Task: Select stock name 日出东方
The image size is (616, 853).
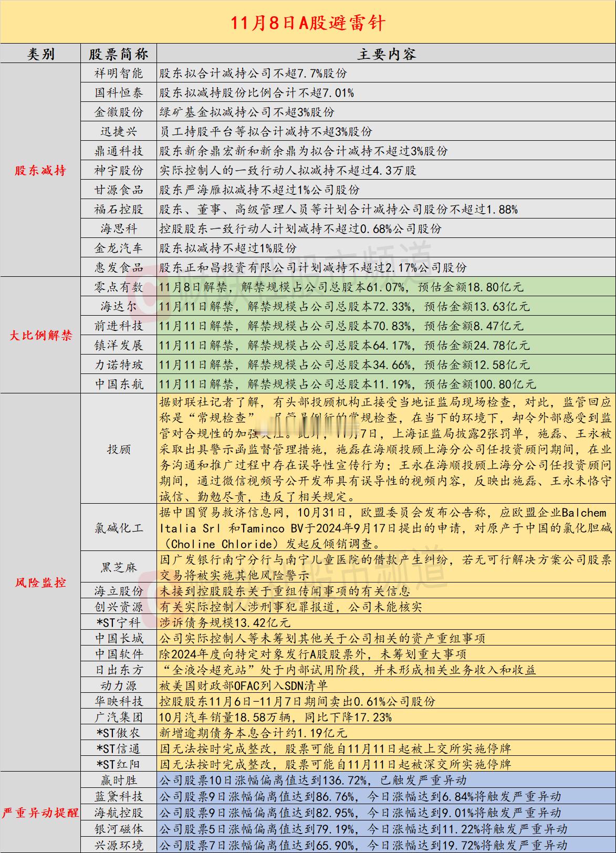Action: [119, 670]
